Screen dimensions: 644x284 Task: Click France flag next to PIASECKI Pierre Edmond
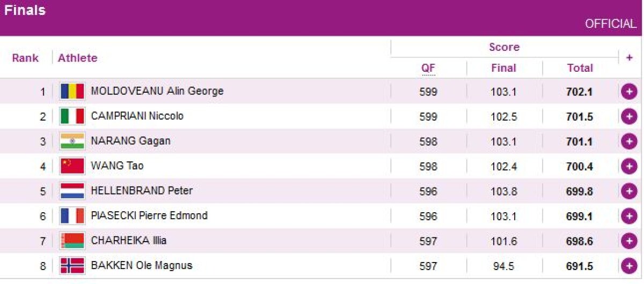pos(72,216)
